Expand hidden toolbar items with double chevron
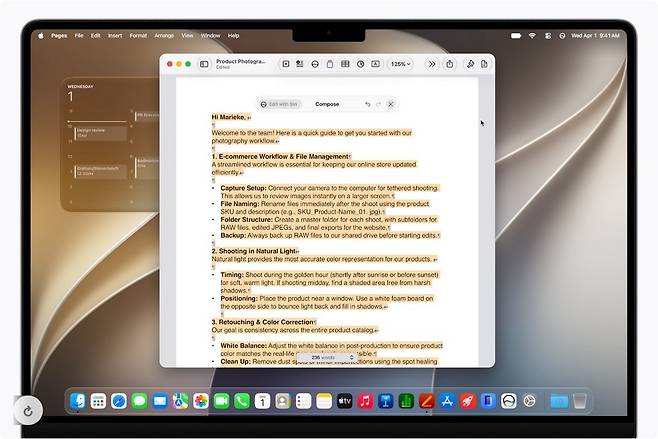Image resolution: width=658 pixels, height=439 pixels. (x=431, y=64)
